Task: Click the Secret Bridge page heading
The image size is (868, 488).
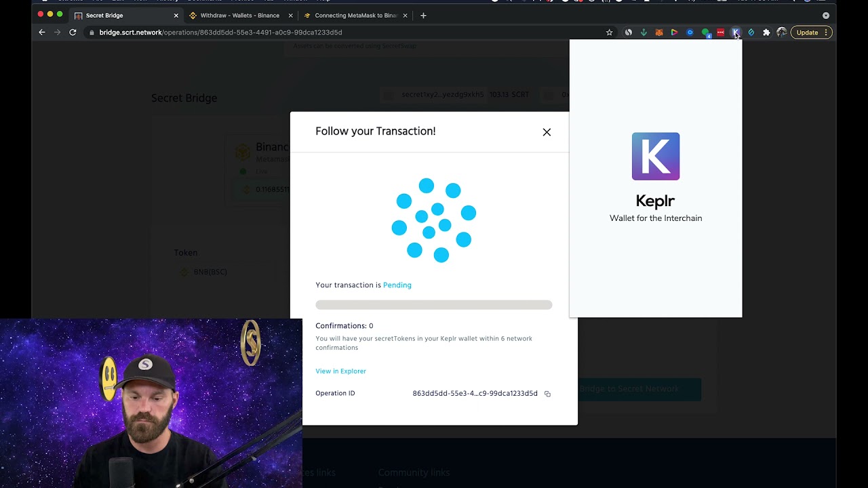Action: (x=184, y=98)
